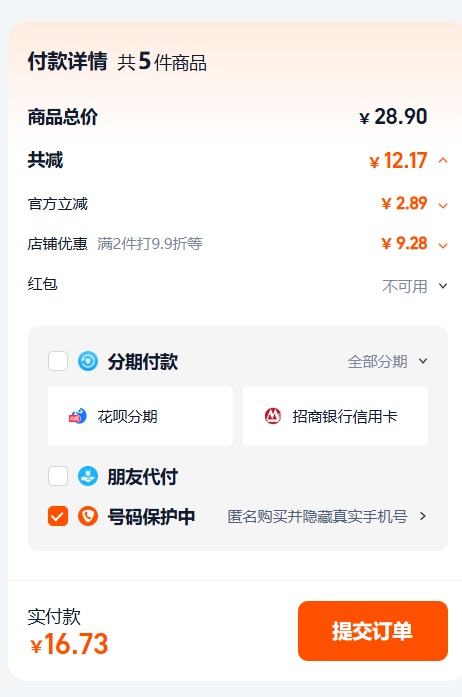
Task: Expand the 官方立减 discount details
Action: tap(442, 205)
